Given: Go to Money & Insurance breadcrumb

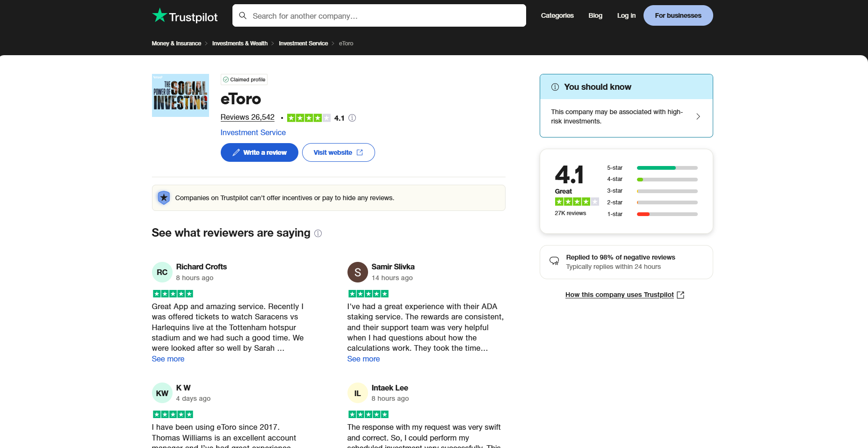Looking at the screenshot, I should click(x=176, y=43).
